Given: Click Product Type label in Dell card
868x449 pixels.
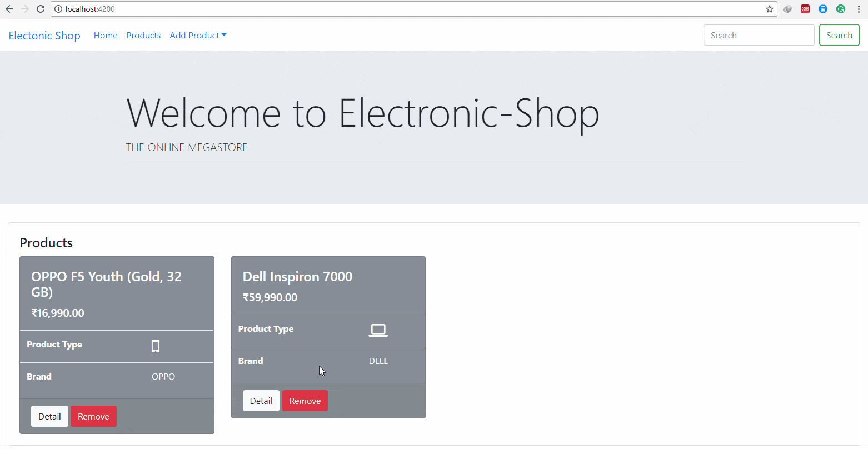Looking at the screenshot, I should (266, 329).
